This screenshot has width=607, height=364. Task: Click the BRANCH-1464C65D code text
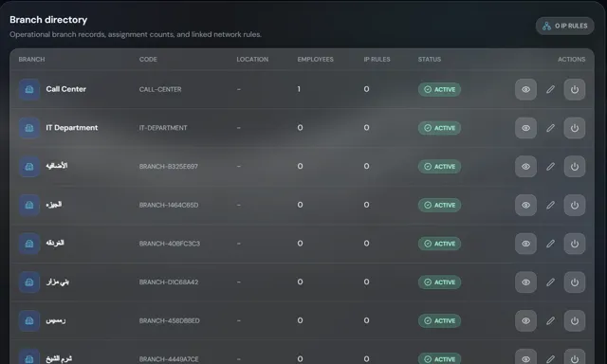coord(169,205)
